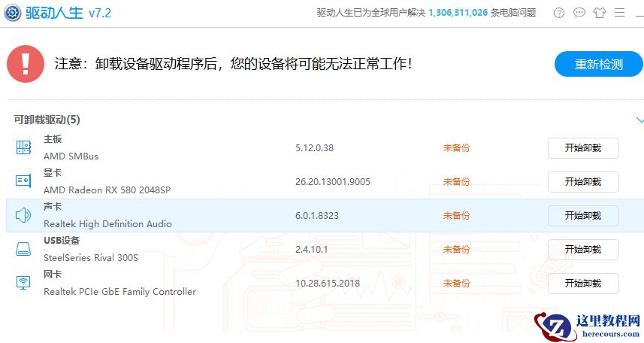Viewport: 644px width, 343px height.
Task: Click the 驱动人生 v7.2 title text
Action: point(68,13)
